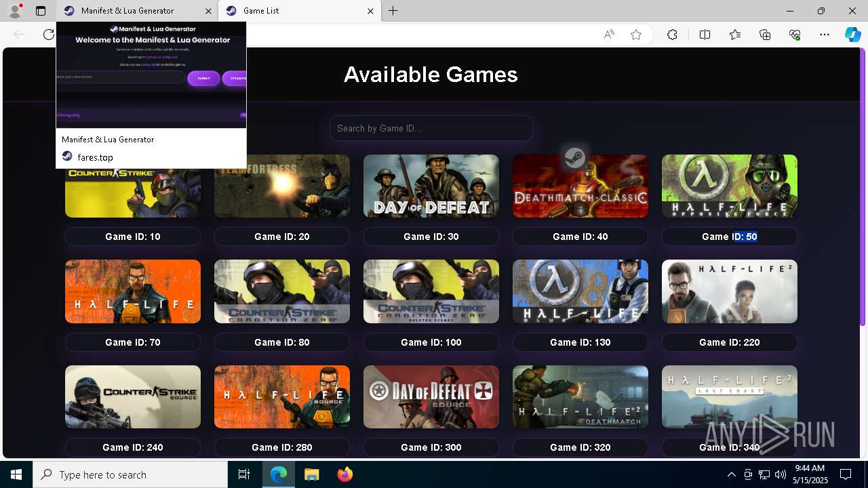
Task: Add page to favorites star icon
Action: (636, 35)
